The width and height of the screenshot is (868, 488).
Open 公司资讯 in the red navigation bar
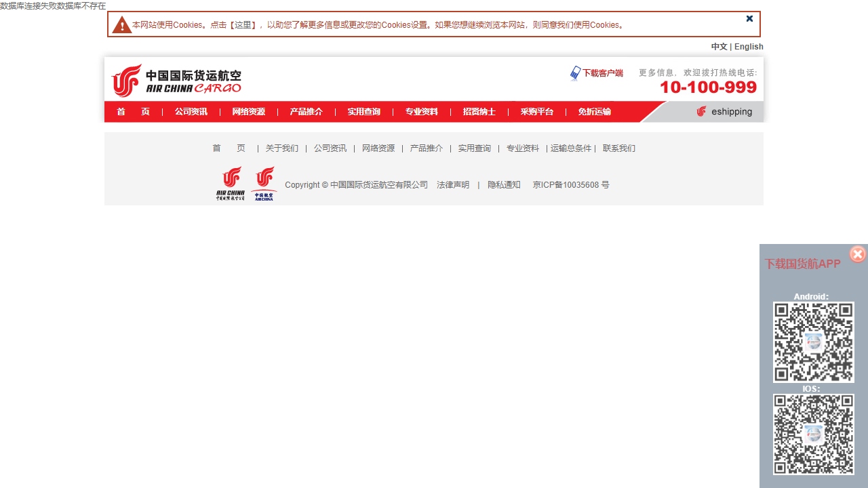pos(191,112)
